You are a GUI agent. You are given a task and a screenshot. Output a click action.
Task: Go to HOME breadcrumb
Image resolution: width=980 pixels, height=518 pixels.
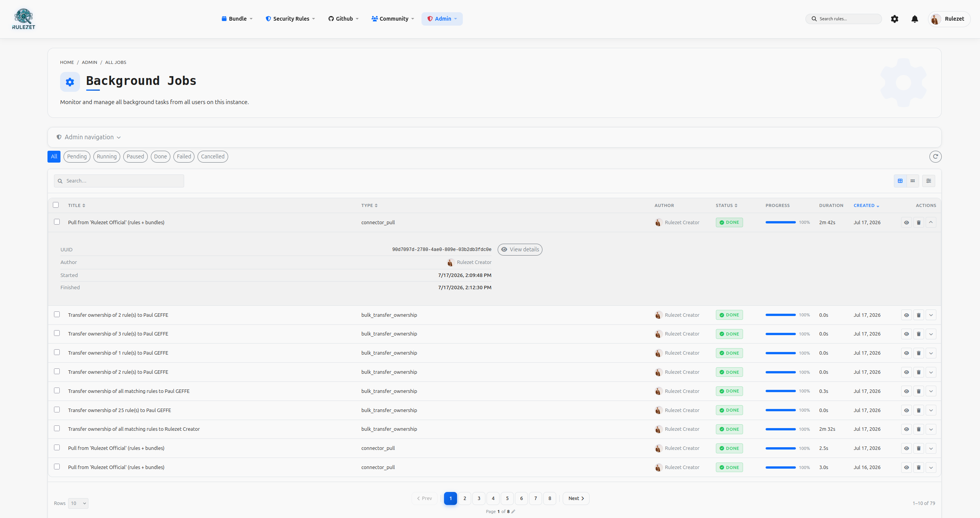point(67,62)
